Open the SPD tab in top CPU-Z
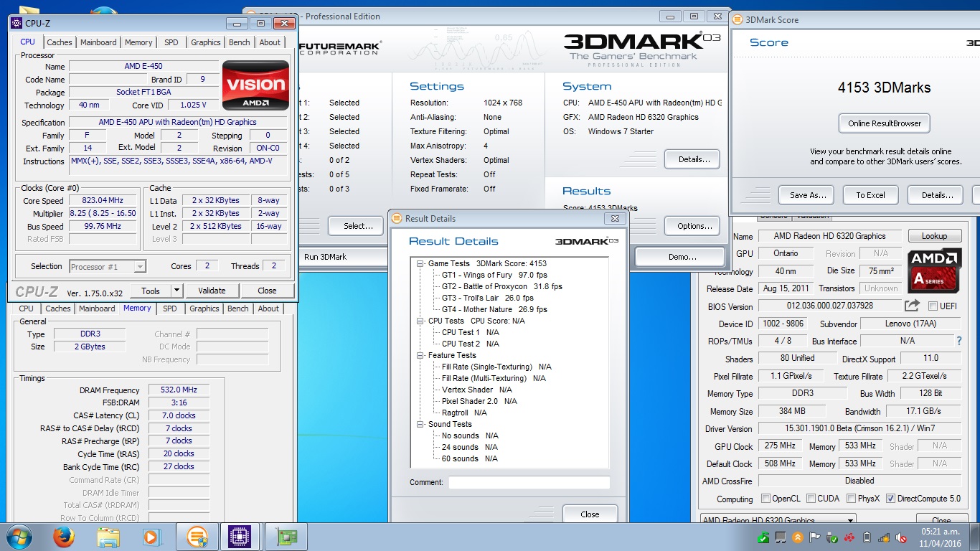Viewport: 980px width, 551px height. (x=171, y=42)
